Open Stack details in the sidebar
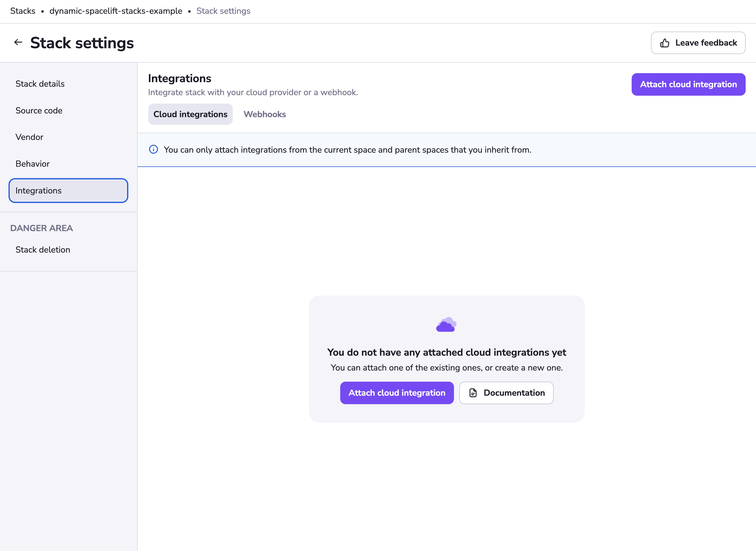Viewport: 756px width, 551px height. [x=40, y=84]
